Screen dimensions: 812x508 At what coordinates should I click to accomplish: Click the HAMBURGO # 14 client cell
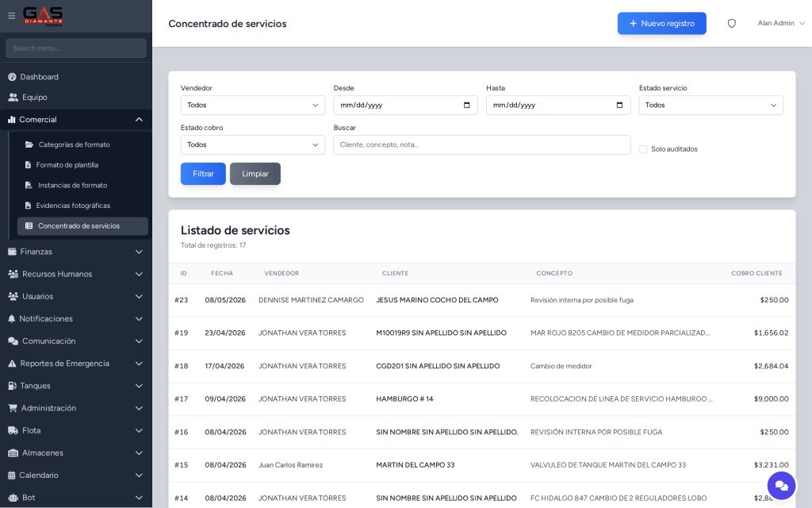(404, 399)
